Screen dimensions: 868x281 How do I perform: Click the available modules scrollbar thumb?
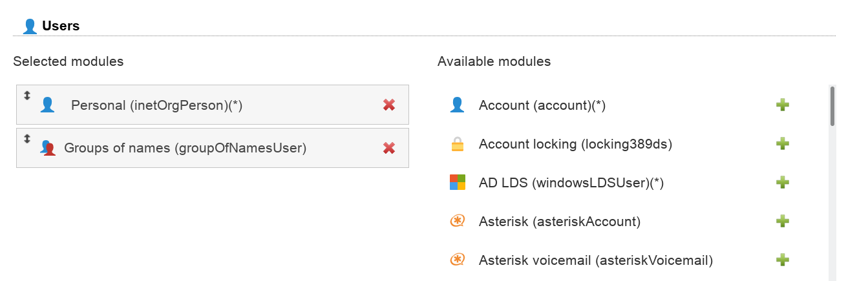click(x=832, y=106)
